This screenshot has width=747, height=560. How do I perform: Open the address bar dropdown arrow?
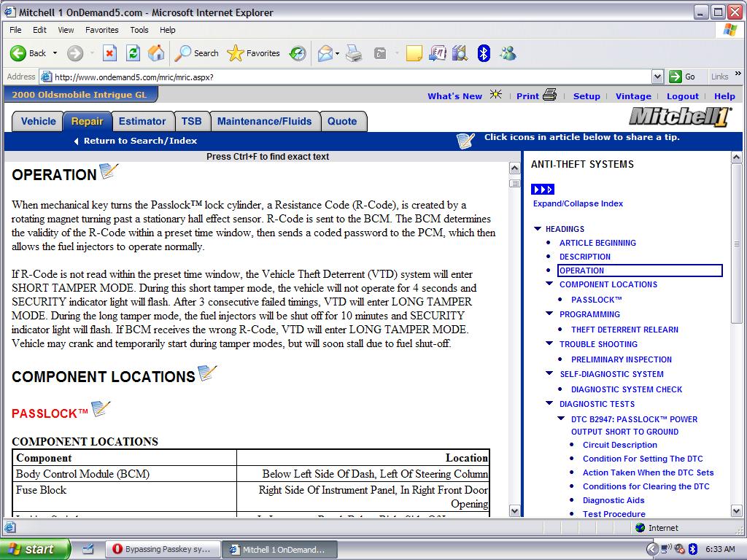[657, 77]
